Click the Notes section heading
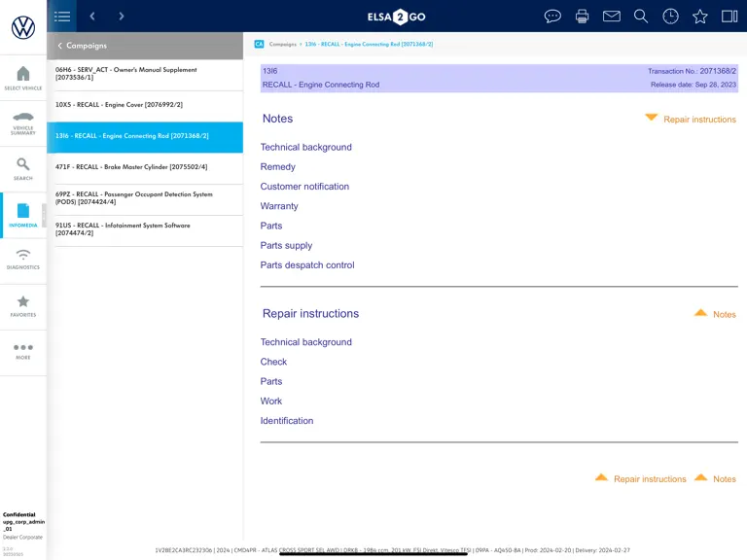747x560 pixels. pos(278,119)
